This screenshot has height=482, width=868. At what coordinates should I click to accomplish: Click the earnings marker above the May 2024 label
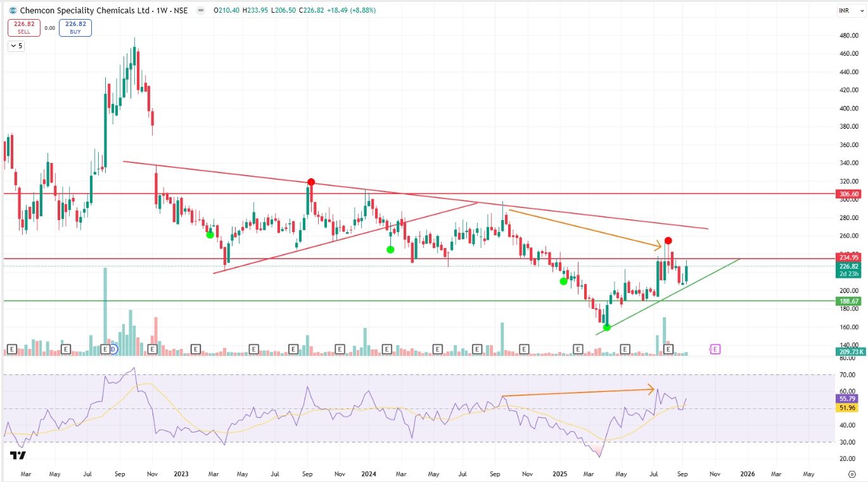pos(437,349)
